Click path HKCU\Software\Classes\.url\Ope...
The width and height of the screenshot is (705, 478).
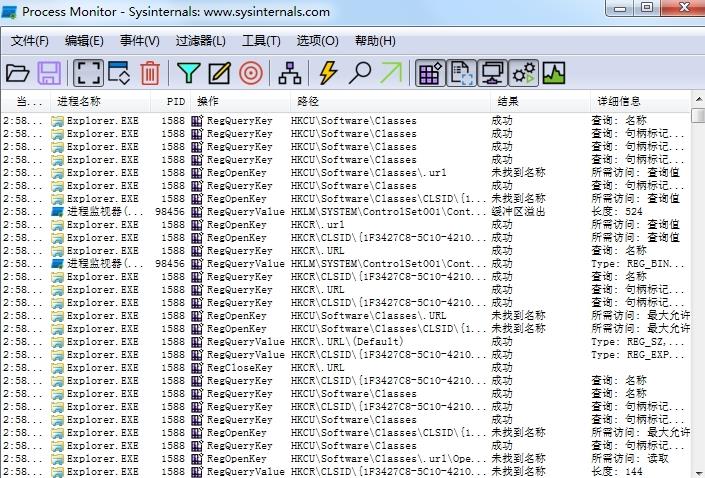point(388,458)
